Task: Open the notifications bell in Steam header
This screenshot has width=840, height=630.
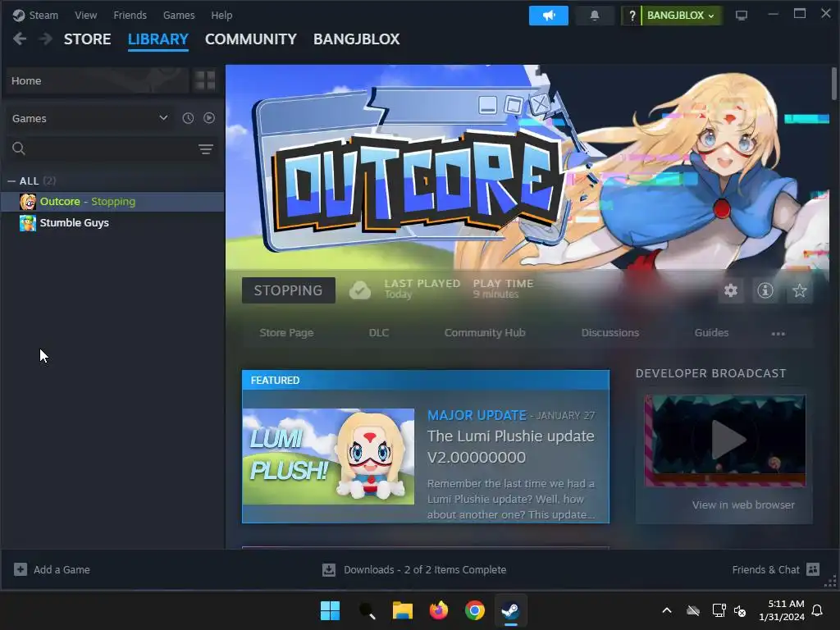Action: tap(594, 16)
